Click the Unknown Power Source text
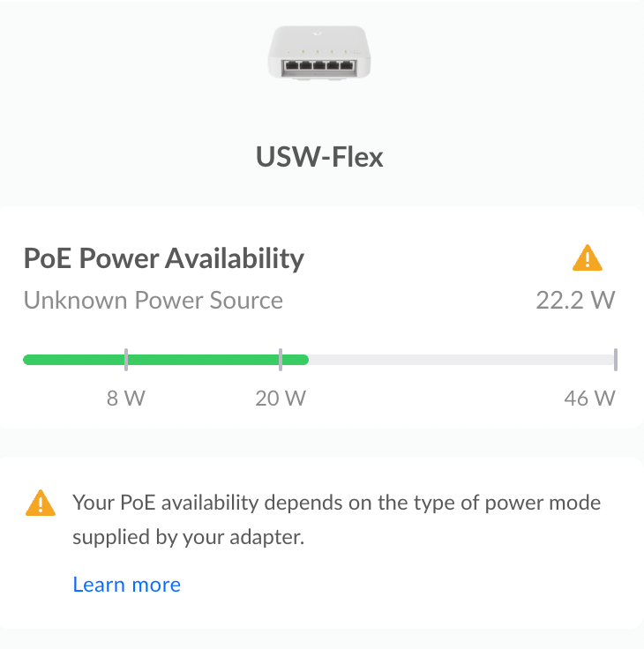Screen dimensions: 644x649 (x=154, y=300)
